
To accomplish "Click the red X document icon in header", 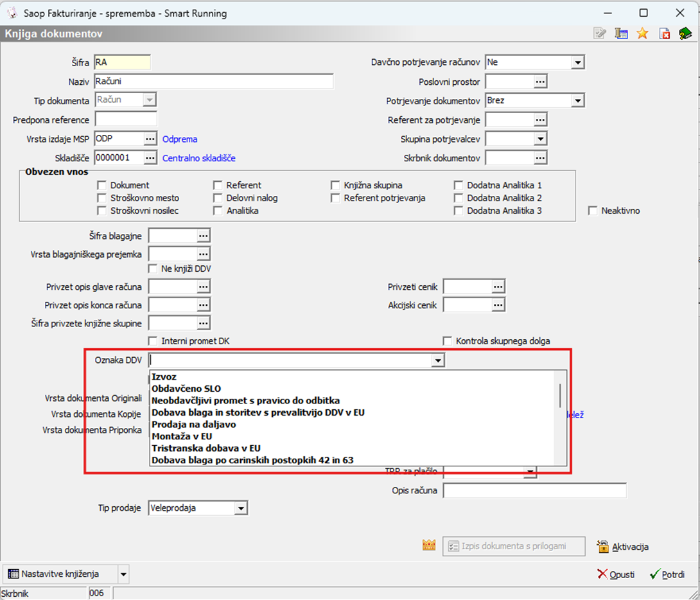I will click(x=664, y=33).
